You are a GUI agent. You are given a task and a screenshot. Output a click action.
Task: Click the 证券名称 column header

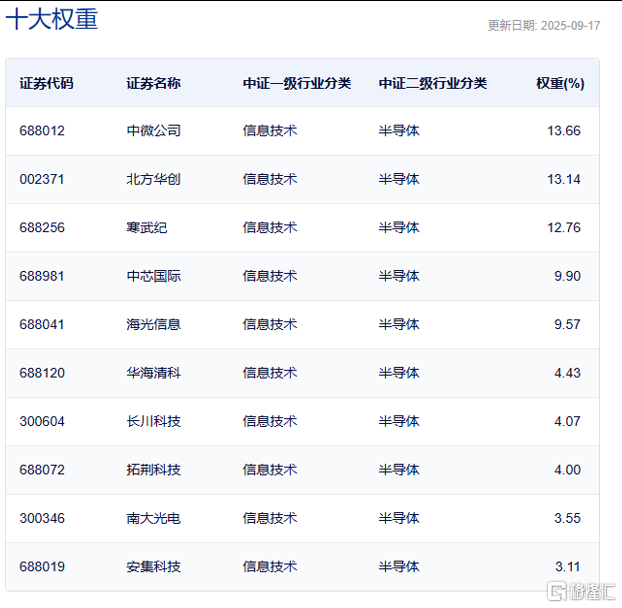pyautogui.click(x=154, y=83)
